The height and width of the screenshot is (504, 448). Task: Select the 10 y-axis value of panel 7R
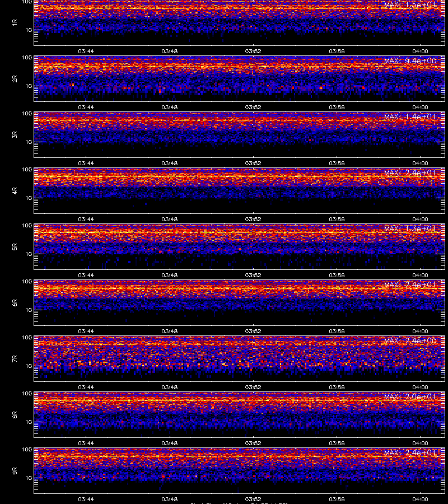(29, 366)
